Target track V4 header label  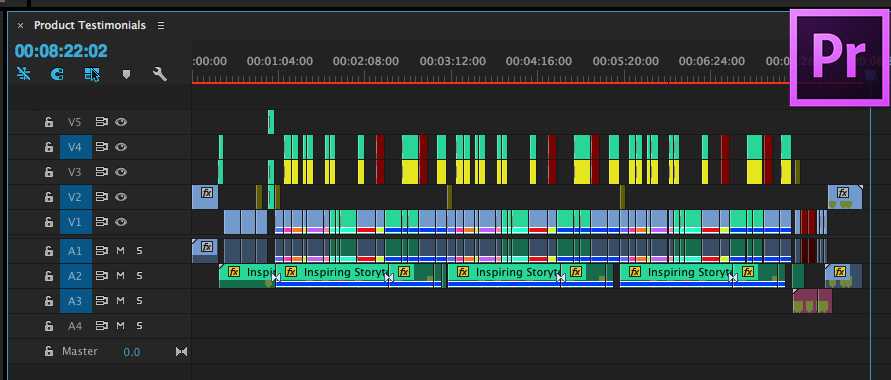click(x=75, y=147)
